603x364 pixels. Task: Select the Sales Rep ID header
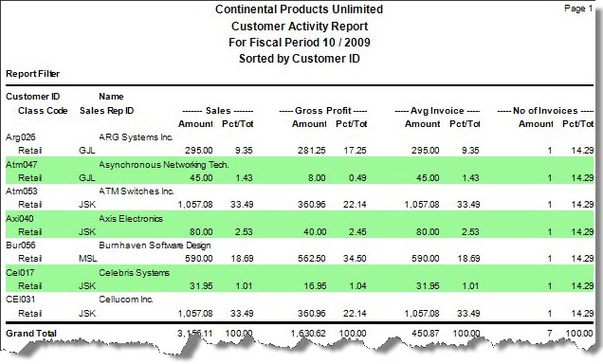coord(106,111)
